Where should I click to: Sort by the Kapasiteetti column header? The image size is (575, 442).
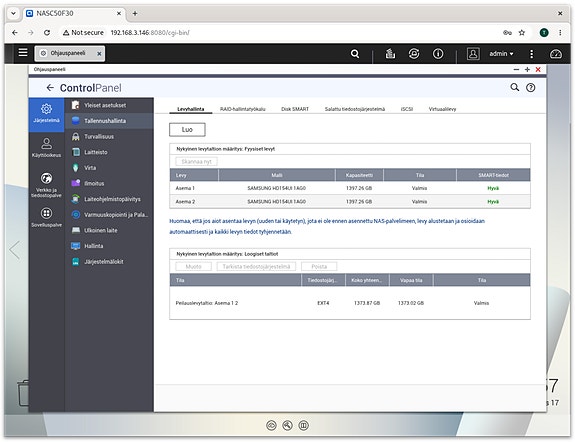pyautogui.click(x=359, y=175)
